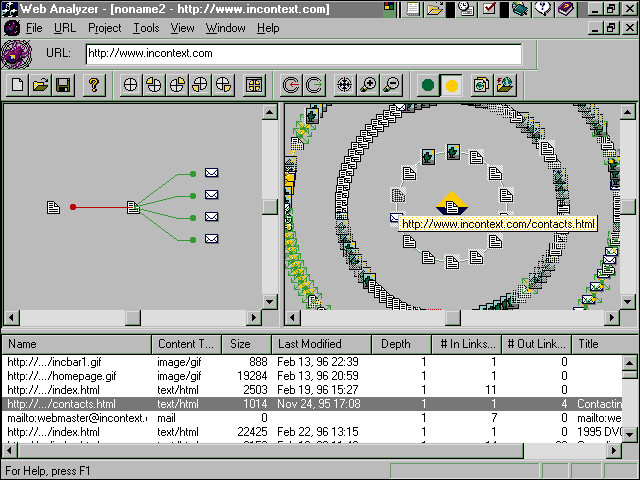Toggle the green circle toolbar button
The height and width of the screenshot is (480, 640).
(428, 85)
